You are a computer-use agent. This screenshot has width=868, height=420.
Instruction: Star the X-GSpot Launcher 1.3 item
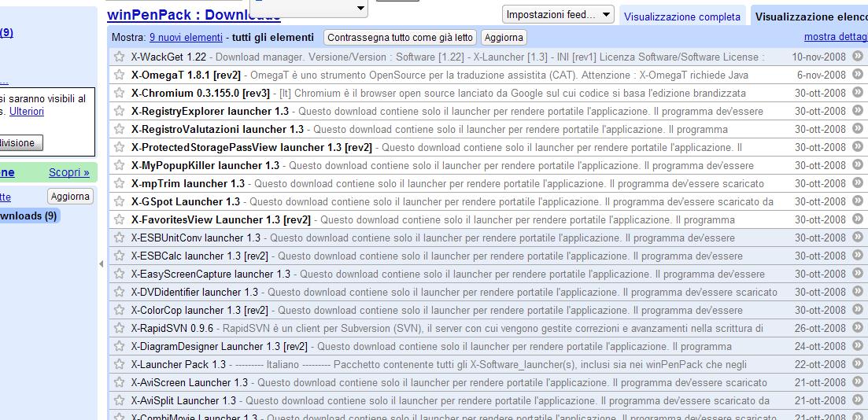(x=119, y=201)
